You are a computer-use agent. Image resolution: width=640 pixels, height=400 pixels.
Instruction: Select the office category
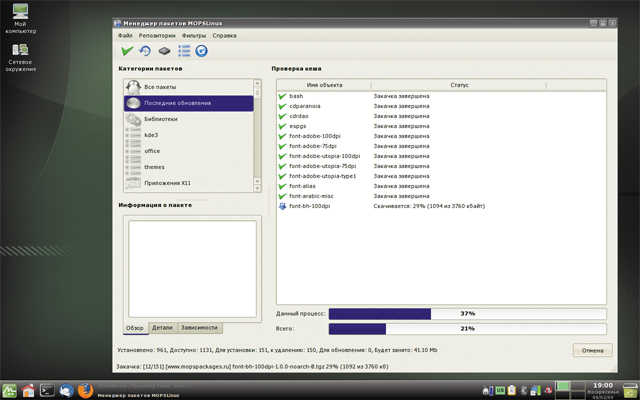189,151
